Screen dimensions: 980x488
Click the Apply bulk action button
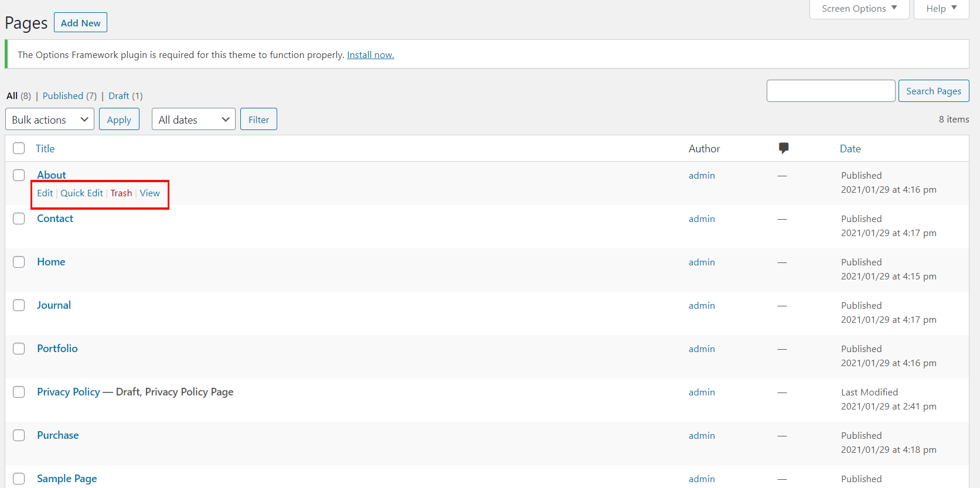click(119, 120)
